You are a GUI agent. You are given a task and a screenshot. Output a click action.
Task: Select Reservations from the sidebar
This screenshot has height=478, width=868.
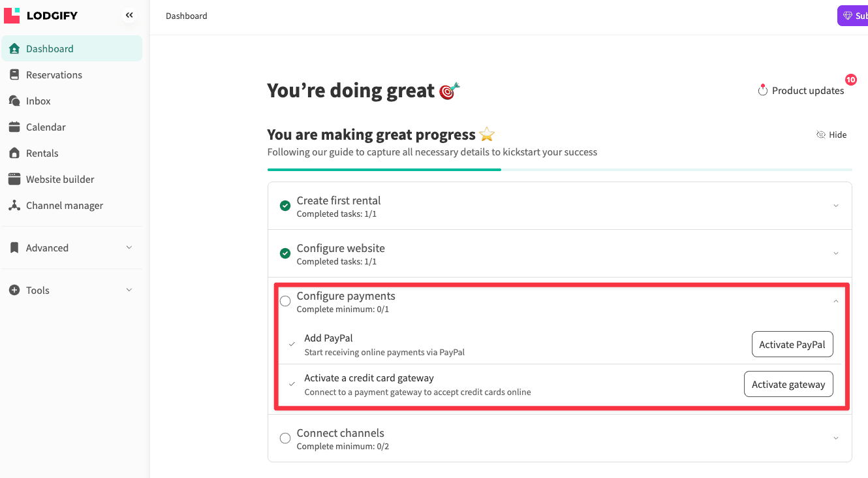pos(54,74)
